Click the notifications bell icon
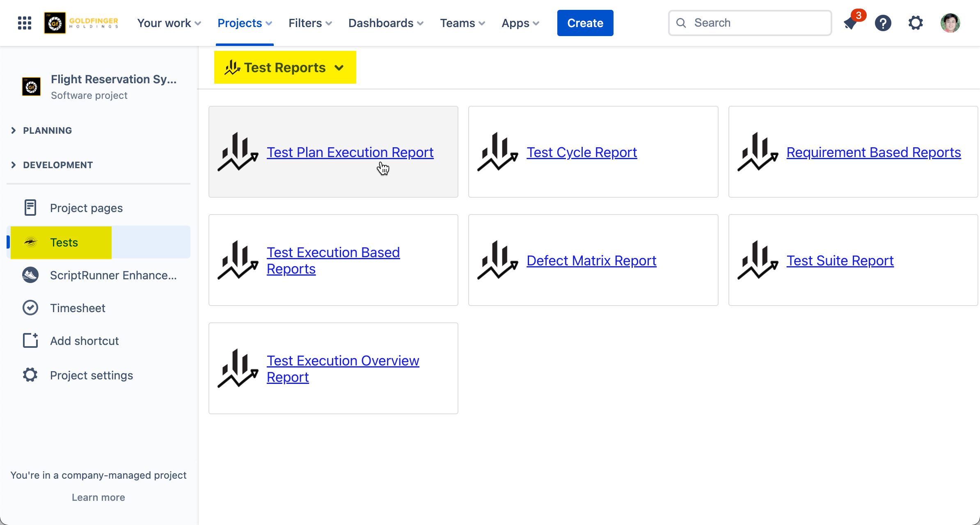This screenshot has height=525, width=980. pos(850,23)
